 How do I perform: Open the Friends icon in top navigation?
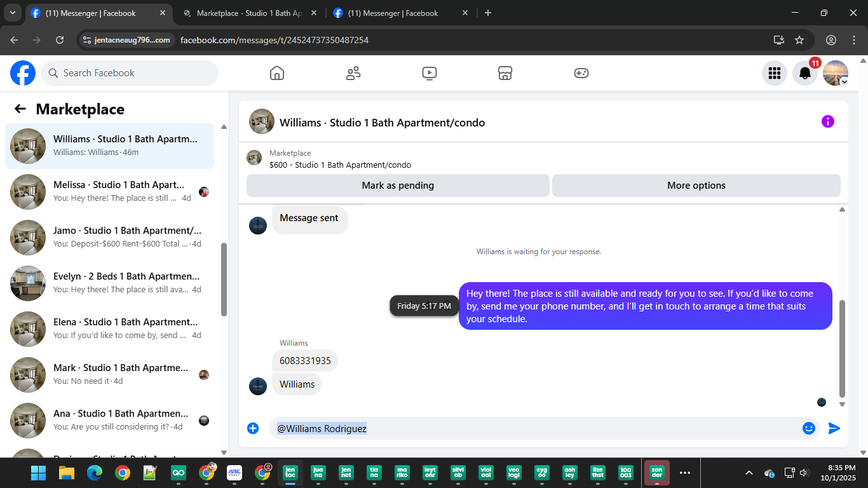353,73
